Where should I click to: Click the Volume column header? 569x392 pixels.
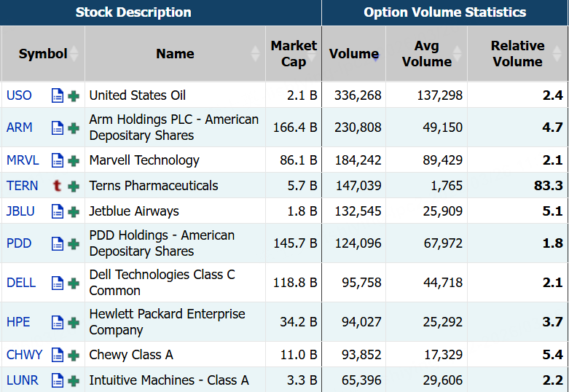point(353,54)
